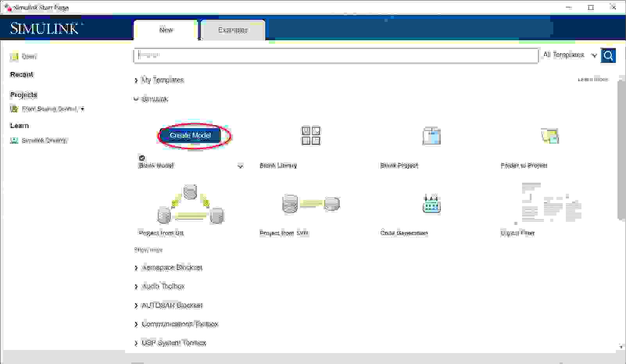Select the Folder to Project template icon

pos(550,136)
